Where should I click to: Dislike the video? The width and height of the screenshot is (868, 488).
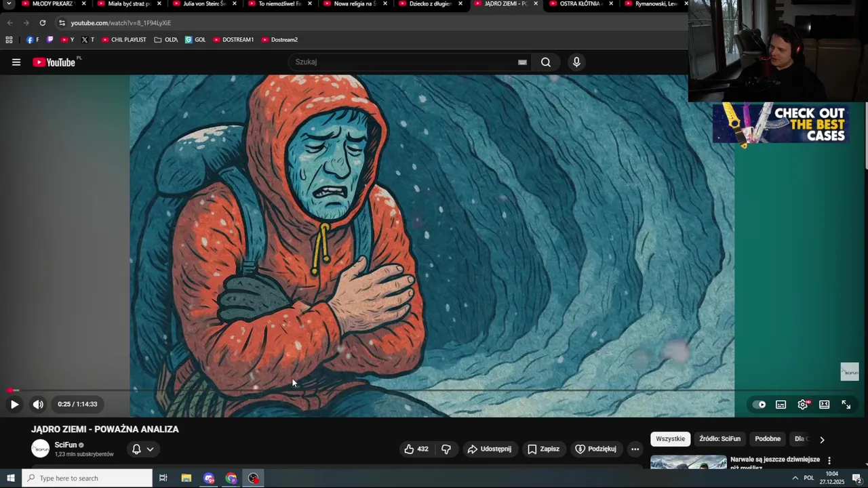tap(446, 449)
